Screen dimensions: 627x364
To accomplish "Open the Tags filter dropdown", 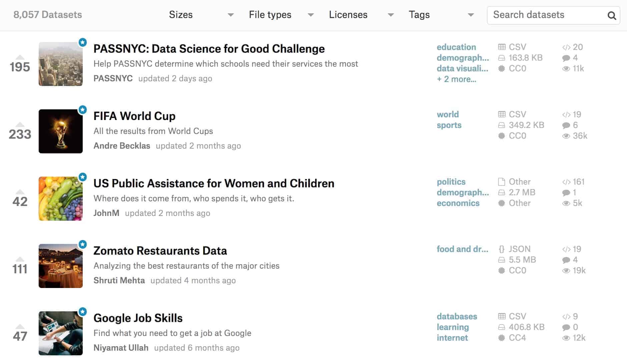I will [x=441, y=15].
